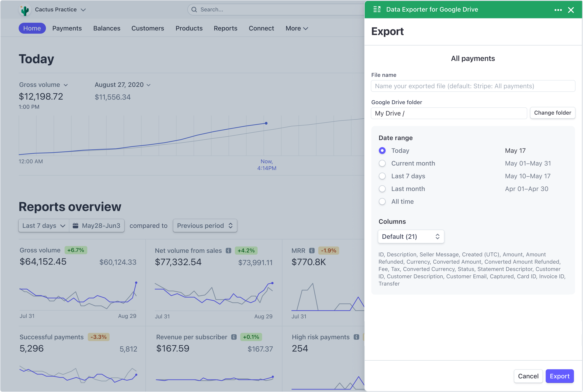This screenshot has height=392, width=583.
Task: Open the Previous period comparison dropdown
Action: coord(205,226)
